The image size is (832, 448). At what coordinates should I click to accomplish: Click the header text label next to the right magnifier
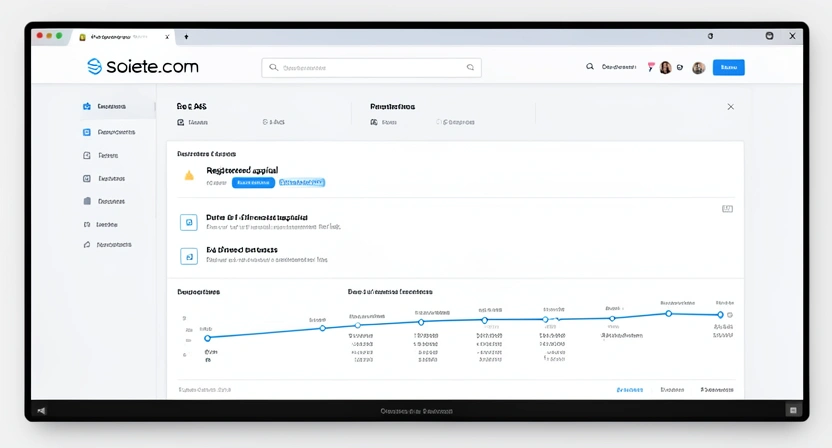pyautogui.click(x=619, y=67)
